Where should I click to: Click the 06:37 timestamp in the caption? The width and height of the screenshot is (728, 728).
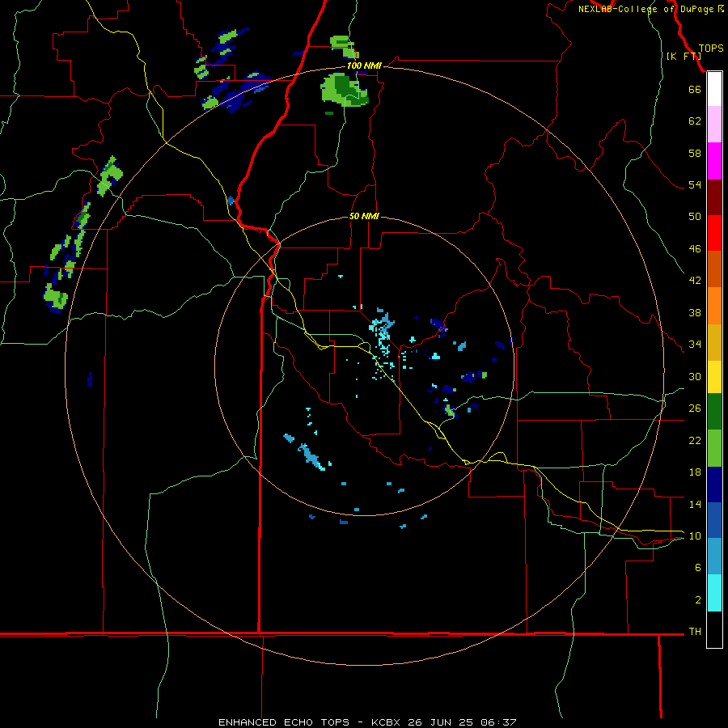498,722
